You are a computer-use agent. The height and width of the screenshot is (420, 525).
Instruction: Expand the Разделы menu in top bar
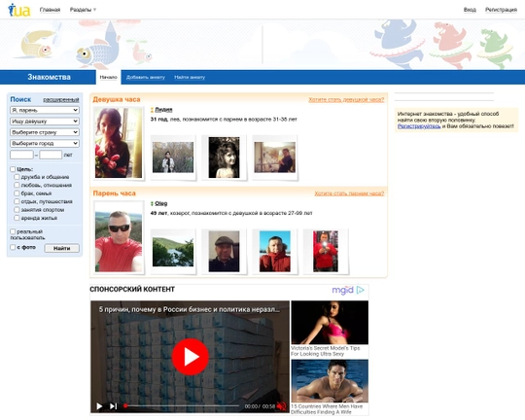(83, 10)
